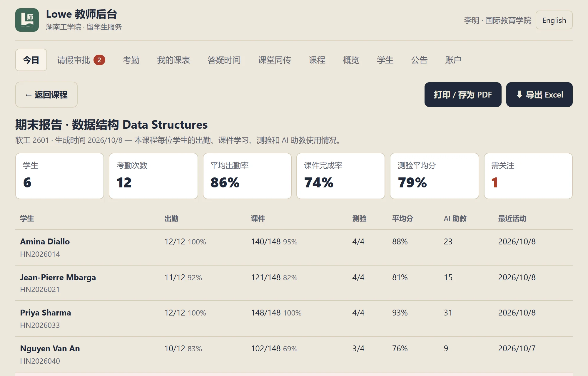This screenshot has height=376, width=588.
Task: Open the 今日 tab
Action: (x=31, y=60)
